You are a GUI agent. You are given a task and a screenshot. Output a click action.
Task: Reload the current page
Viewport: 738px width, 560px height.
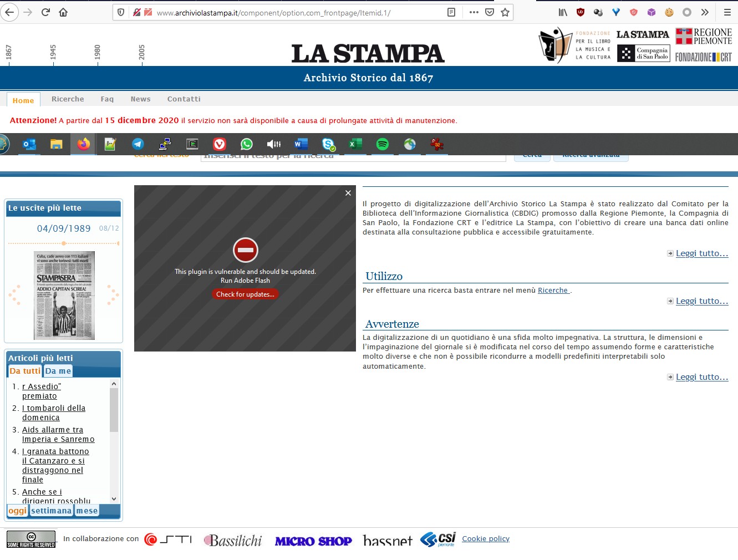tap(46, 12)
